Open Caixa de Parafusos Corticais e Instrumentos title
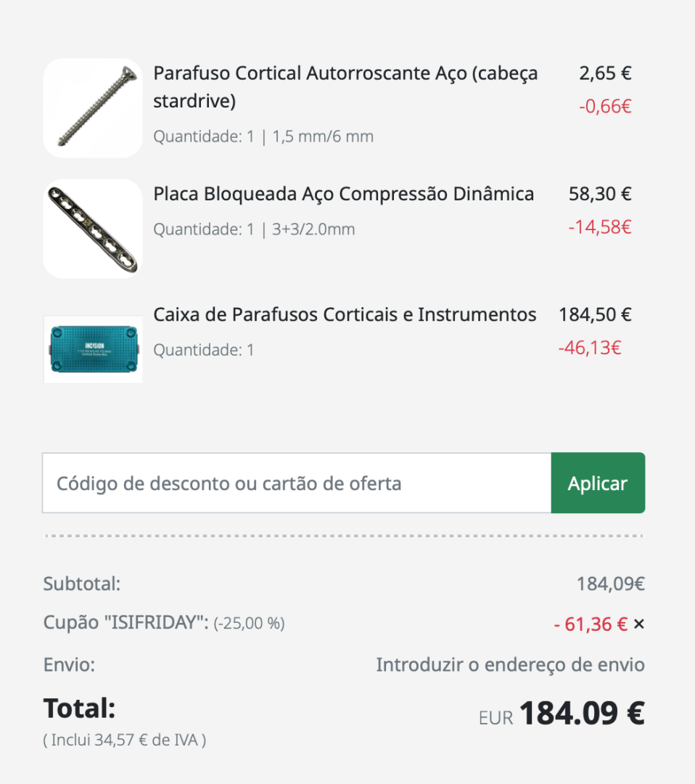 tap(345, 315)
